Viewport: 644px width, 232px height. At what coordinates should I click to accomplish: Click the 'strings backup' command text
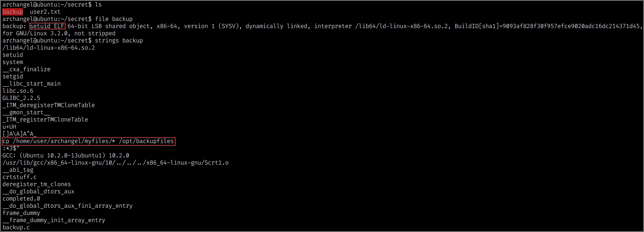pos(119,40)
